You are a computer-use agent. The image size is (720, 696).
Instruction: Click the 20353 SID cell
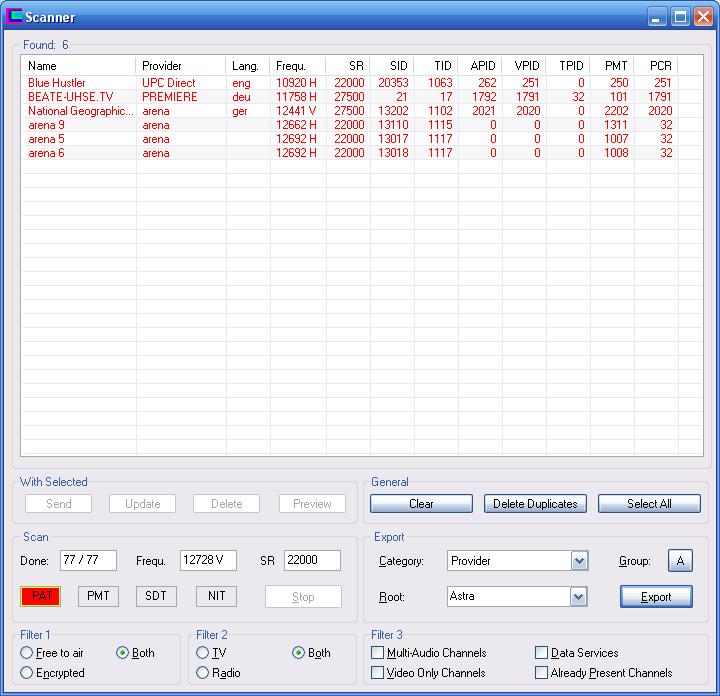(x=393, y=83)
